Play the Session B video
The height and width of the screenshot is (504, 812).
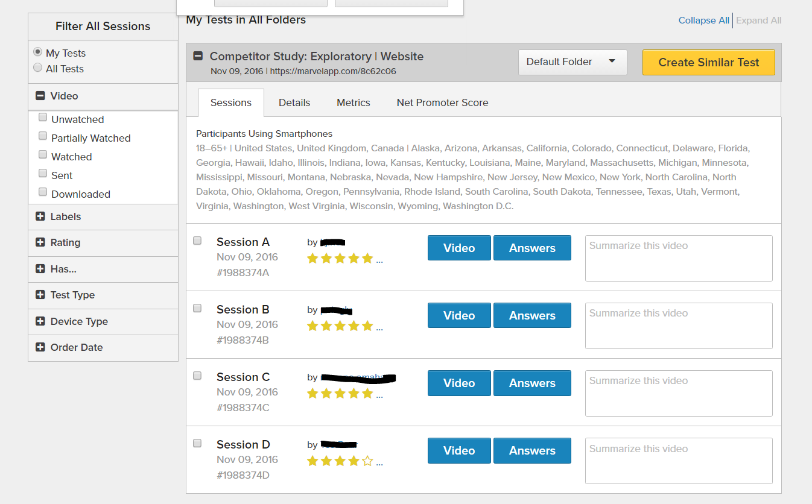point(459,315)
